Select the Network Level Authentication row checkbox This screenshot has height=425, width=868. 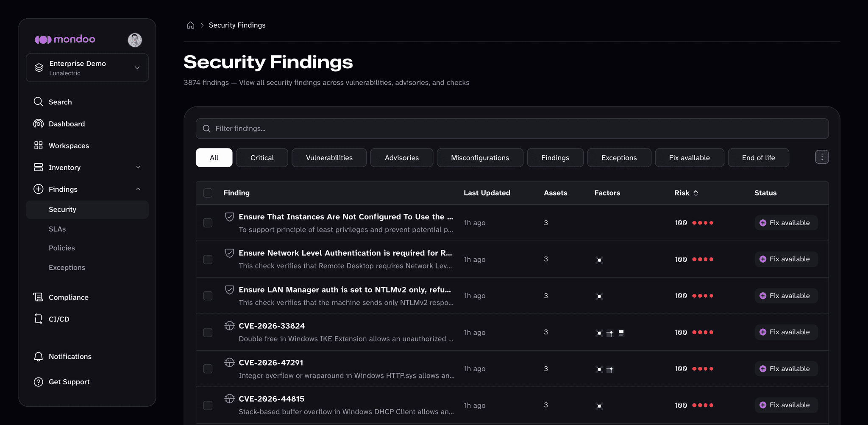[x=208, y=260]
